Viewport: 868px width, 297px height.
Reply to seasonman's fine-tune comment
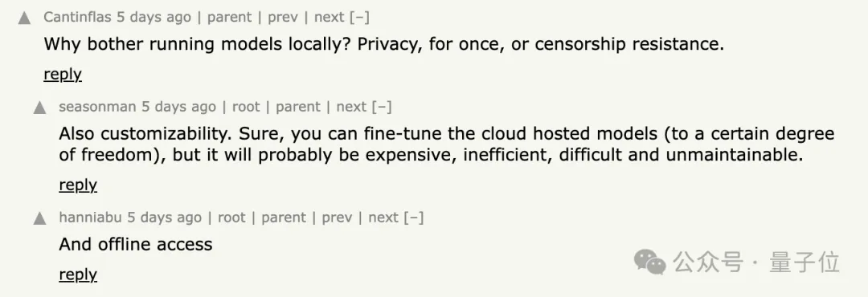pyautogui.click(x=78, y=185)
